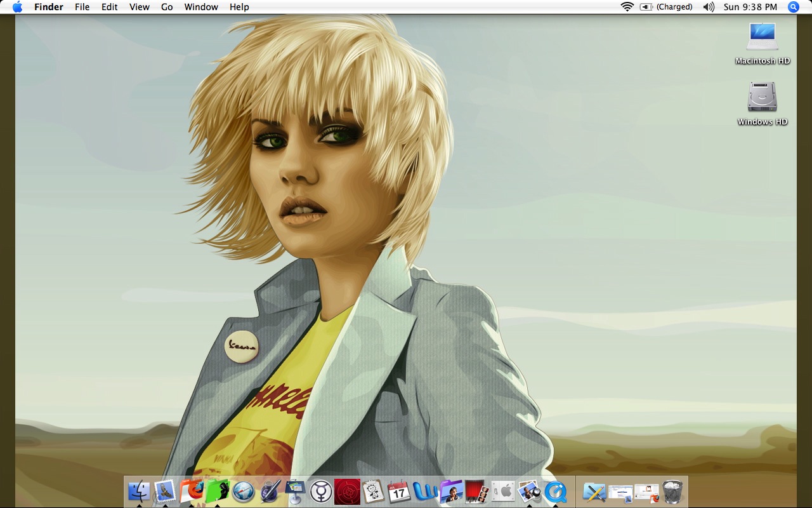Restore minimized window with Mail badge

pos(620,492)
